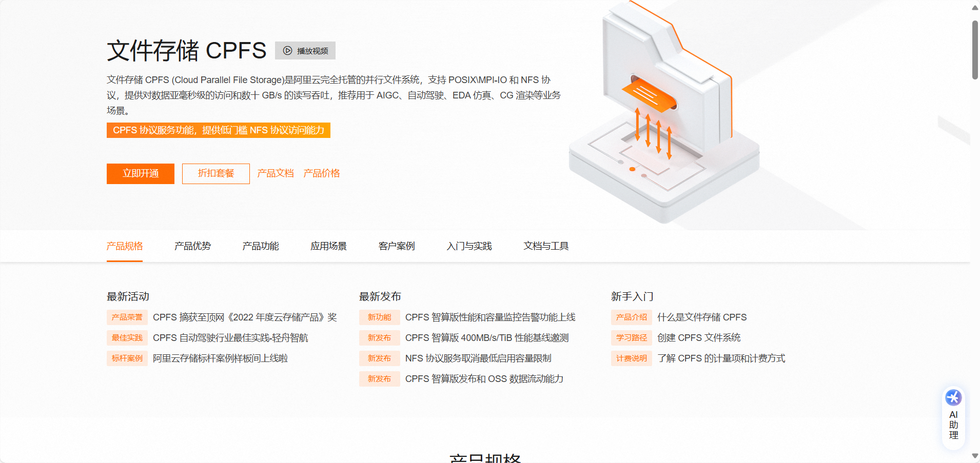The image size is (980, 463).
Task: Switch to the 产品优势 tab
Action: point(193,246)
